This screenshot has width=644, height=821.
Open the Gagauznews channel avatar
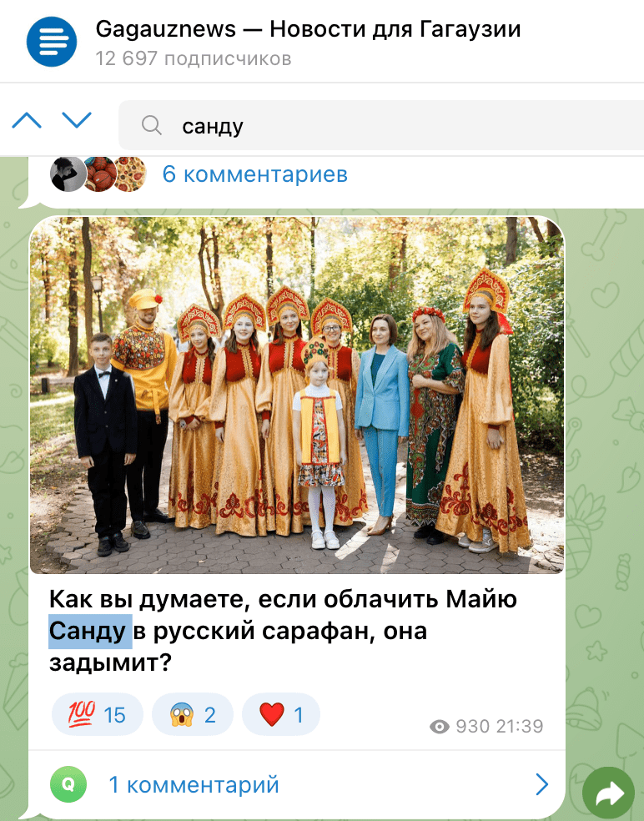[x=52, y=42]
